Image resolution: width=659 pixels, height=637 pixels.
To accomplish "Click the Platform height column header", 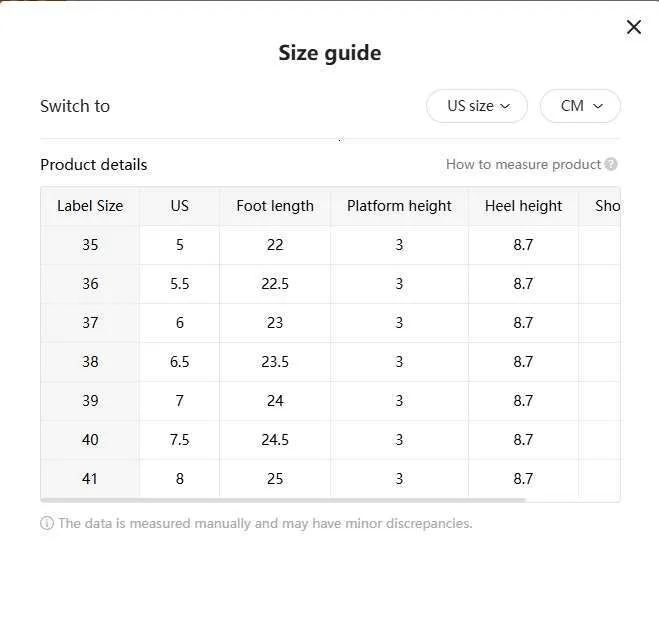I will click(399, 206).
